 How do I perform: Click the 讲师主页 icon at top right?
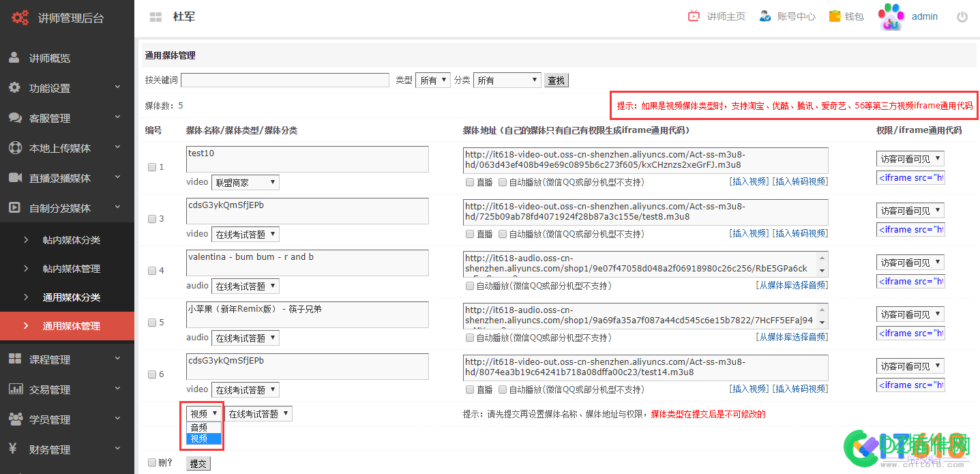[693, 16]
